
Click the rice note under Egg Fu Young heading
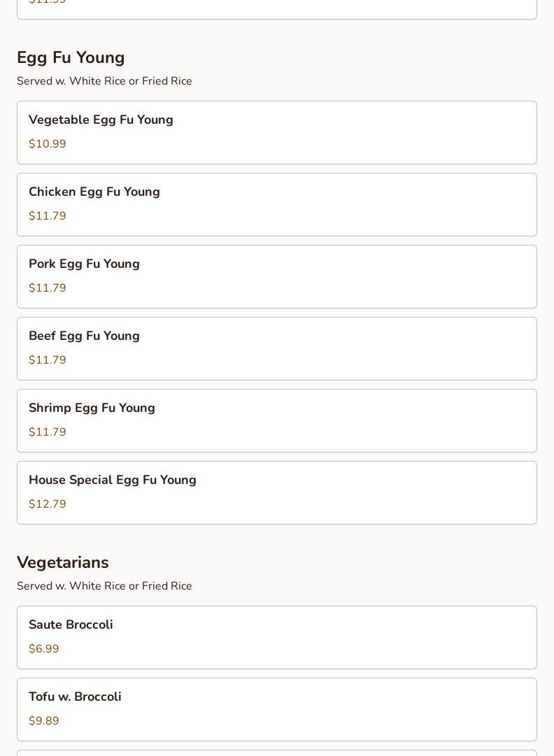(104, 81)
